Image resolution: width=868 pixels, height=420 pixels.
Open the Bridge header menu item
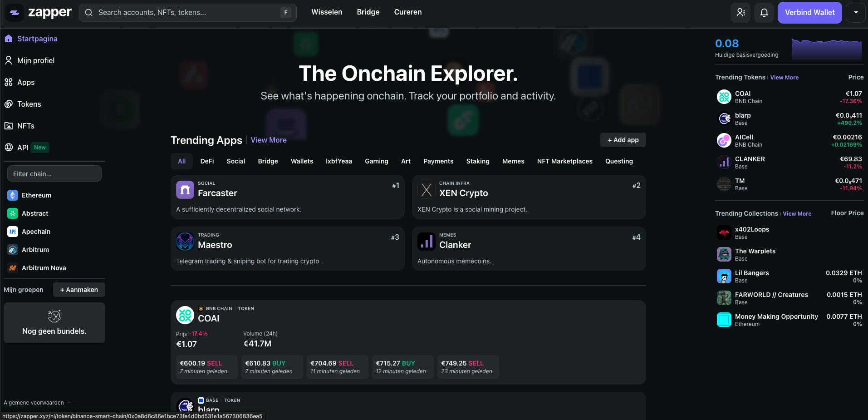[368, 12]
